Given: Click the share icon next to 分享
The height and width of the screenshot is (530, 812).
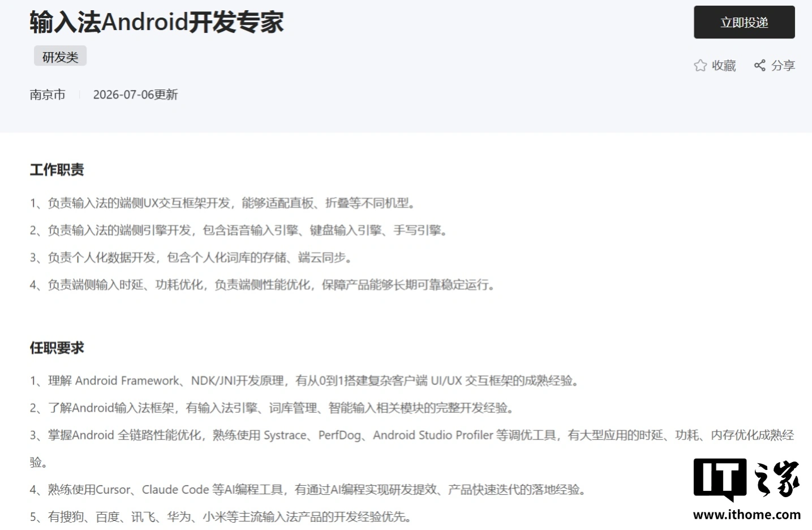Looking at the screenshot, I should 760,66.
